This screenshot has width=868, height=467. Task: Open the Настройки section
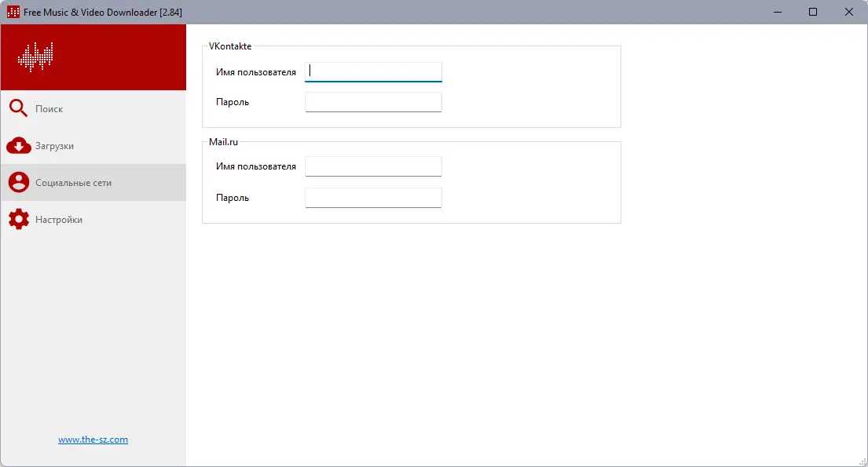tap(93, 219)
